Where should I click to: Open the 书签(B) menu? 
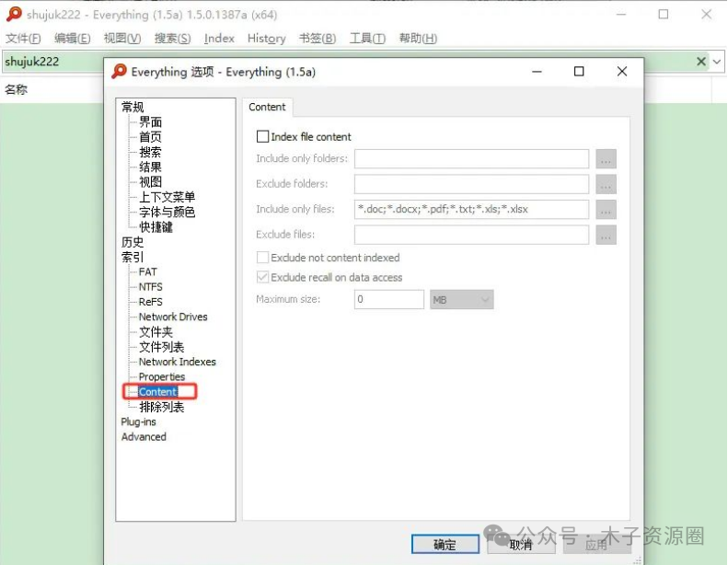pos(318,38)
